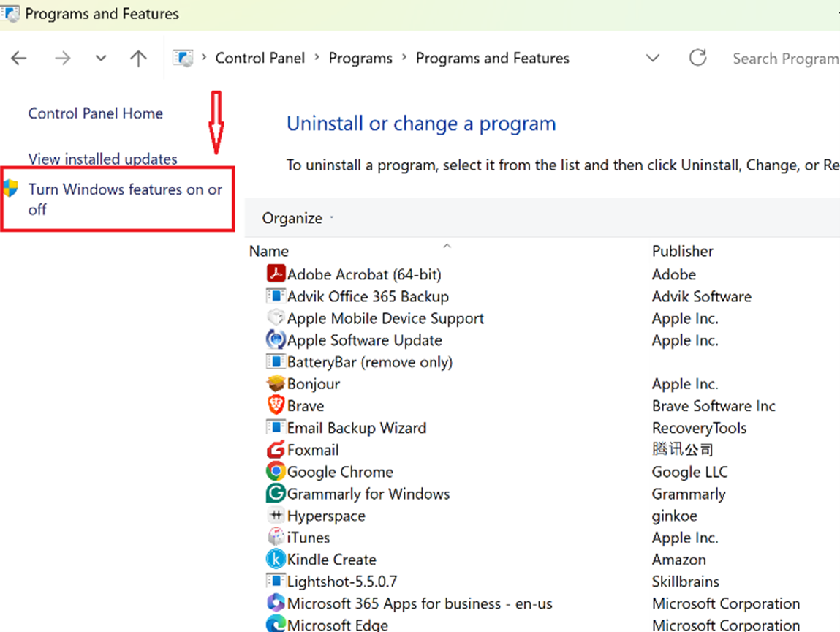Select BatteryBar (remove only) name
This screenshot has height=632, width=840.
coord(370,362)
